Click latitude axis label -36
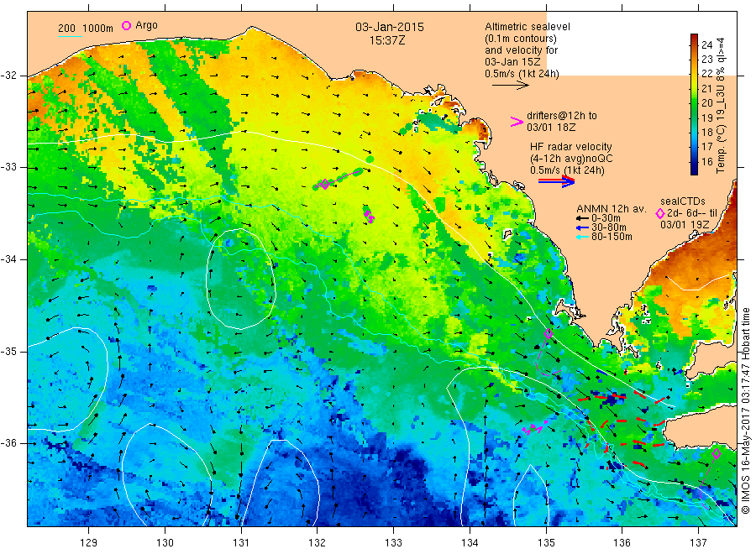This screenshot has height=554, width=756. click(8, 442)
